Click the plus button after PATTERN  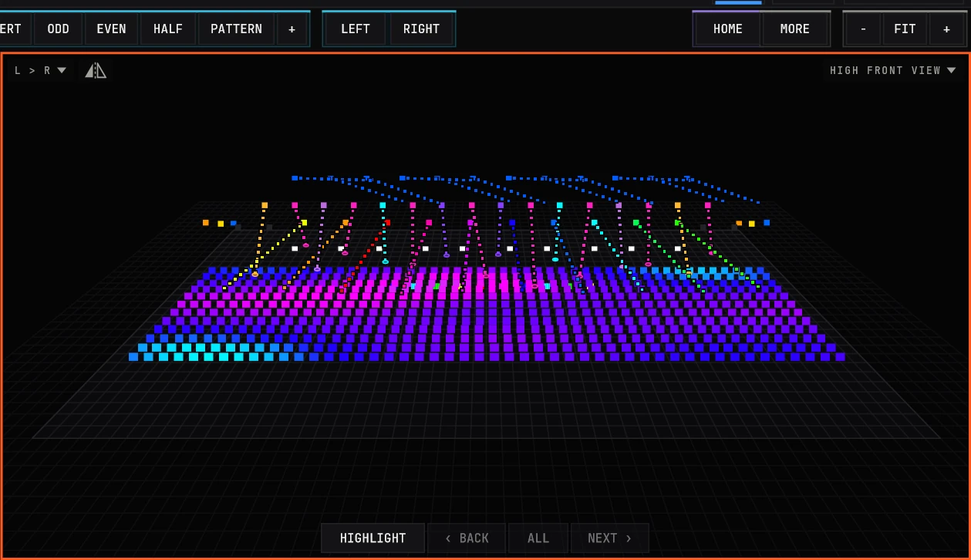292,29
